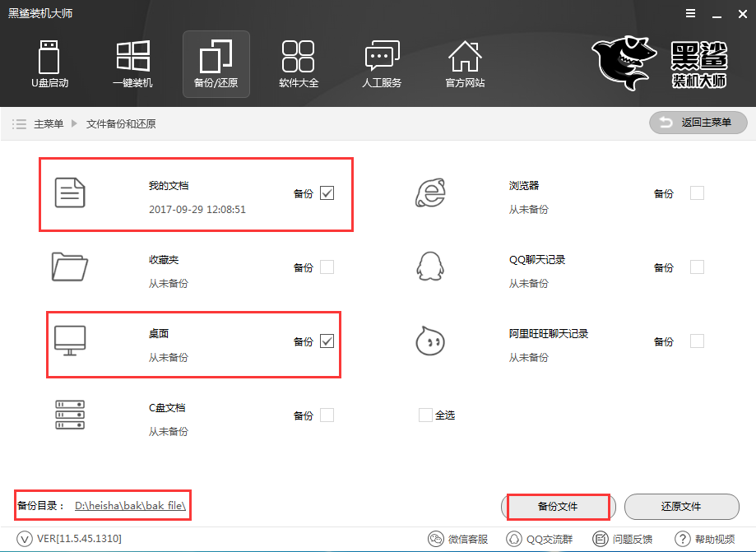Enable backup checkbox for 收藏夹

coord(327,267)
